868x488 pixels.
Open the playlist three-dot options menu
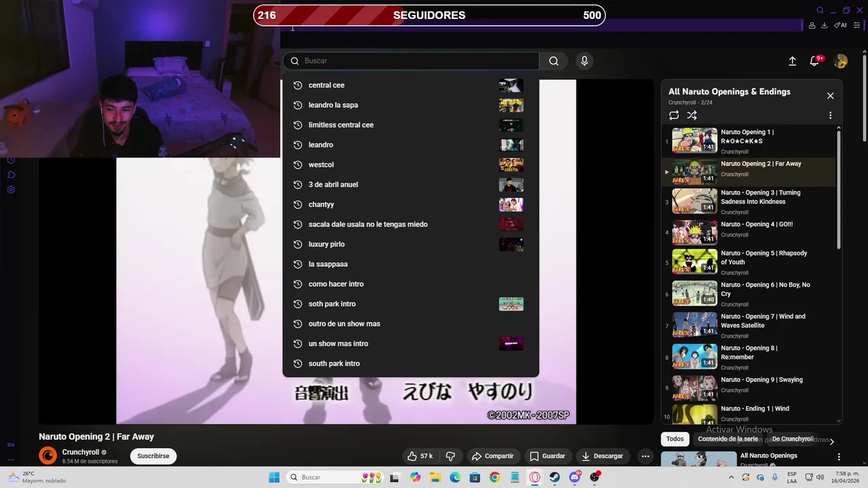830,116
